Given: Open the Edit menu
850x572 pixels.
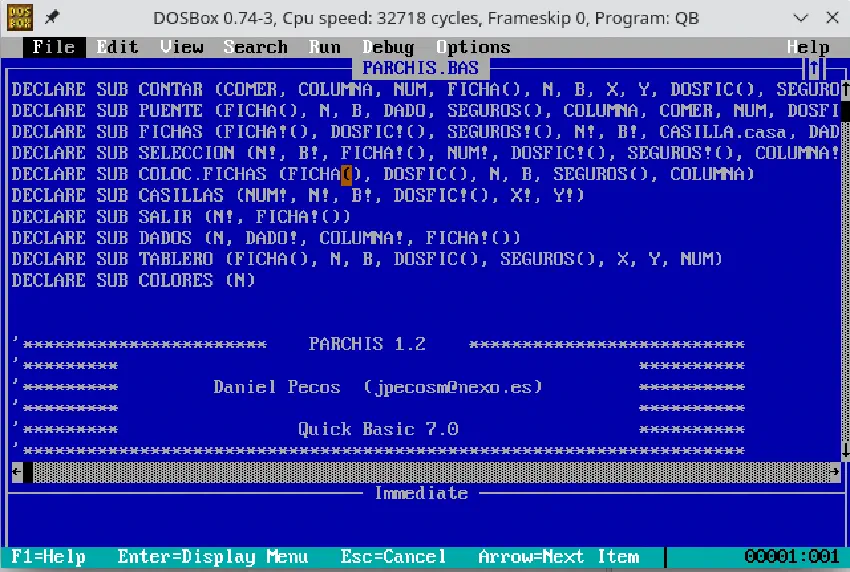Looking at the screenshot, I should (117, 47).
